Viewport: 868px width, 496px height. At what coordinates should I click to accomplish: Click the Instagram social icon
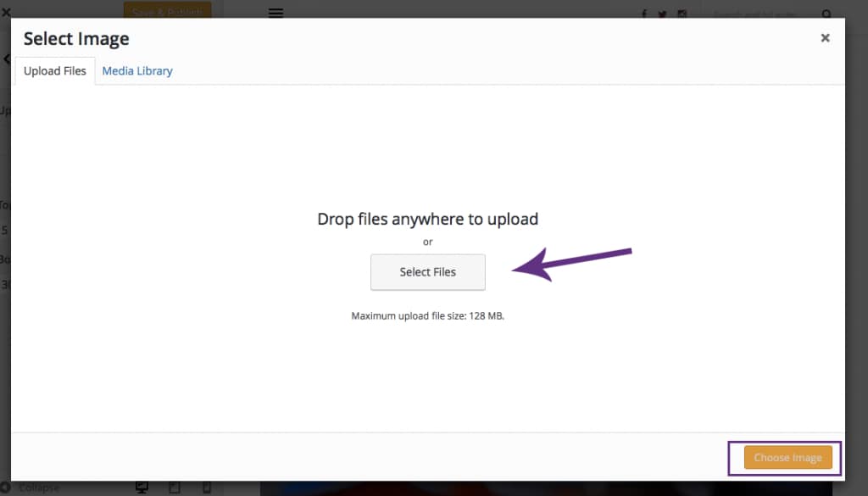click(x=682, y=14)
